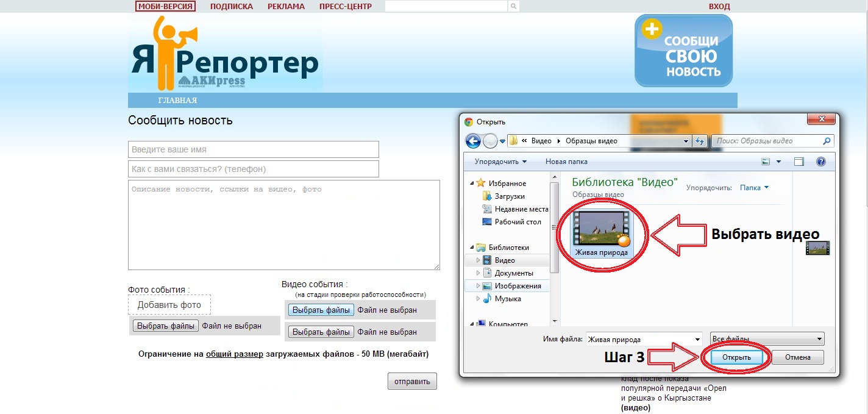
Task: Click the Я Репортер logo
Action: 224,56
